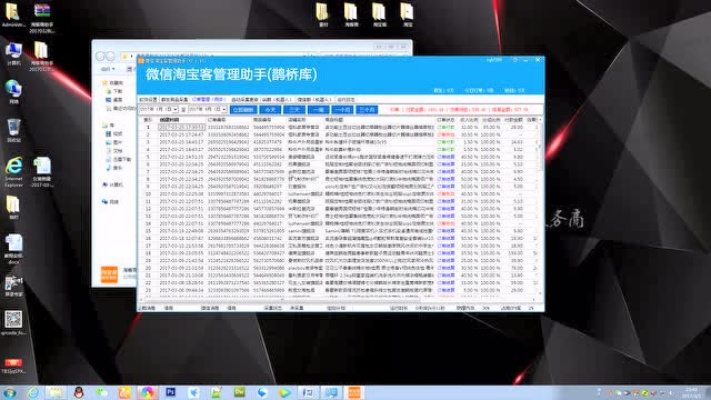711x400 pixels.
Task: Sort by the 商品标题 column header
Action: (x=334, y=120)
